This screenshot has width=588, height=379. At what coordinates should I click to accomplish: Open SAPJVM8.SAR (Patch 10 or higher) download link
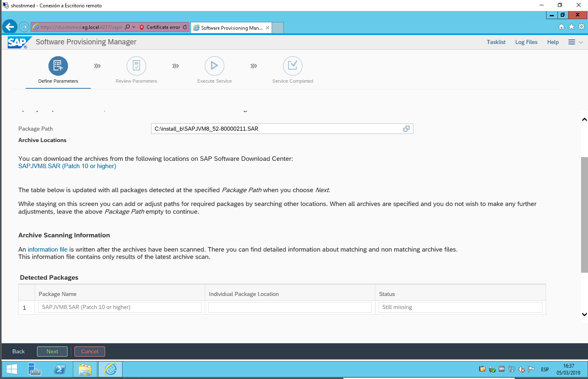click(x=67, y=166)
